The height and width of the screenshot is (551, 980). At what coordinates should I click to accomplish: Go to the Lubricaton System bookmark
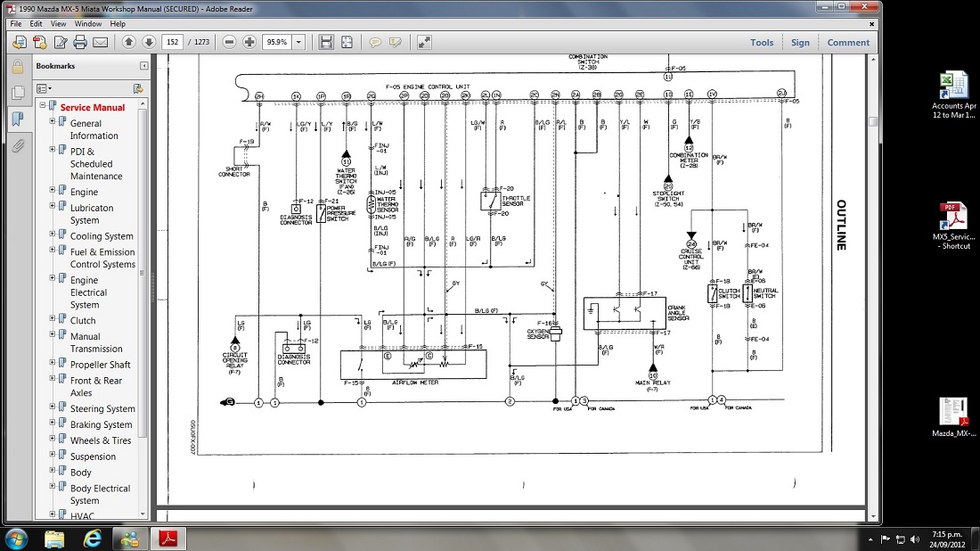pyautogui.click(x=92, y=214)
